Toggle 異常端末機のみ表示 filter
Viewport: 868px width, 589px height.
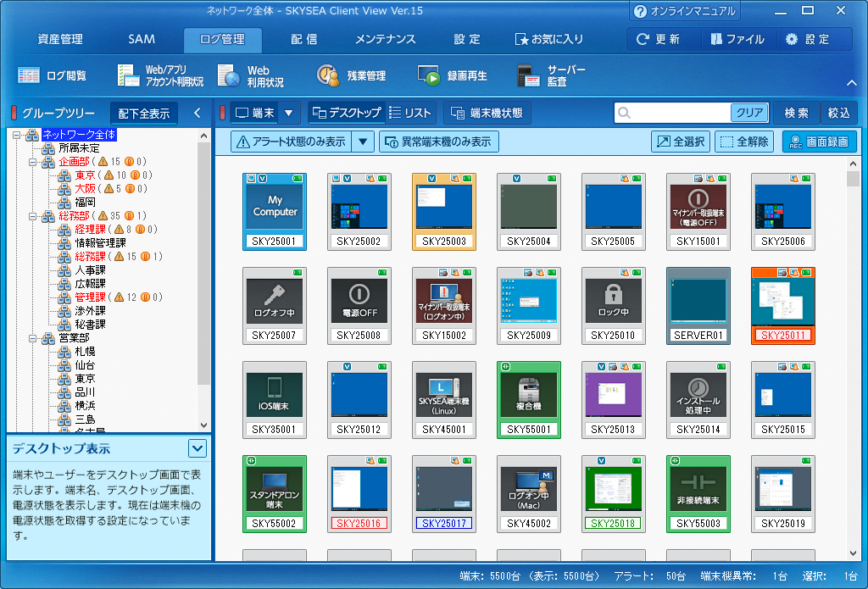click(438, 142)
